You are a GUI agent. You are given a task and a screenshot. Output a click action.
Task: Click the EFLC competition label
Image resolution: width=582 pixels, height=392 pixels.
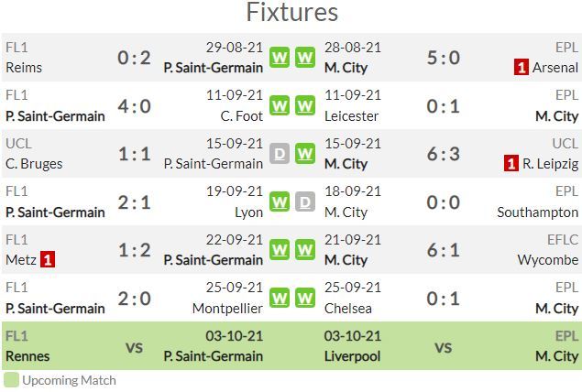[x=563, y=240]
